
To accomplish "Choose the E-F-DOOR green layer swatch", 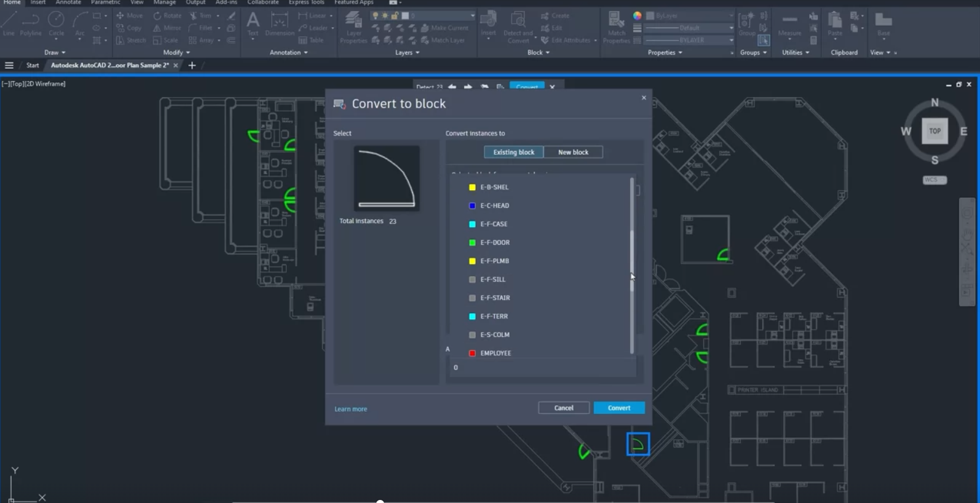I will click(x=472, y=242).
